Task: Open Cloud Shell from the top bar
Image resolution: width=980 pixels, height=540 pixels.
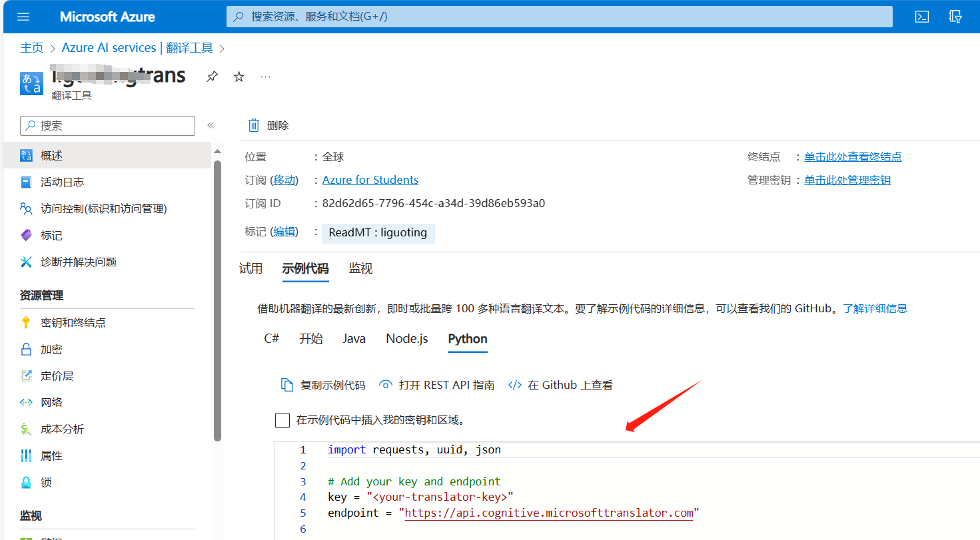Action: (921, 17)
